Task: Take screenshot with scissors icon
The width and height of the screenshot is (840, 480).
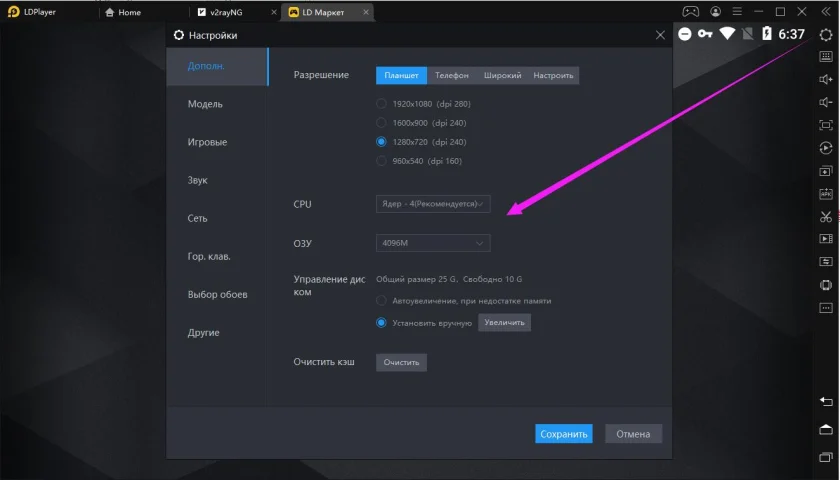Action: pos(826,216)
